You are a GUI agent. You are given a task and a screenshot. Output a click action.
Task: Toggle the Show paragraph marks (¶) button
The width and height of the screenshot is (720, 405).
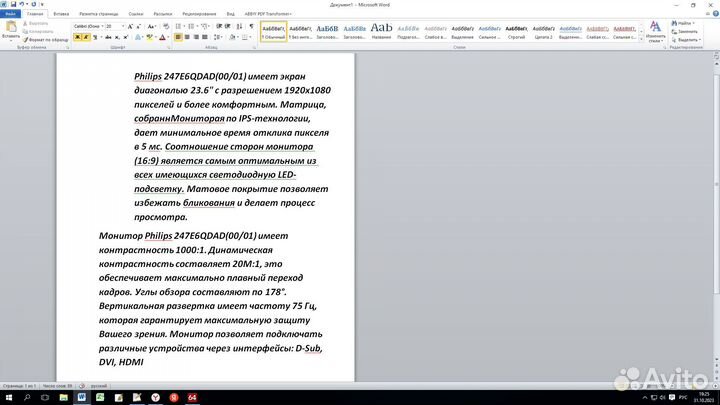click(251, 27)
